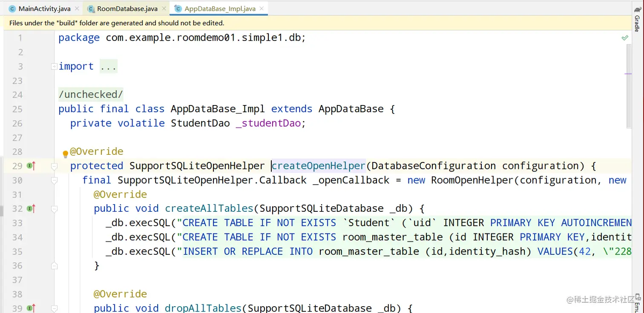
Task: Click the AppDataBase_Impl class name on line 25
Action: point(218,109)
